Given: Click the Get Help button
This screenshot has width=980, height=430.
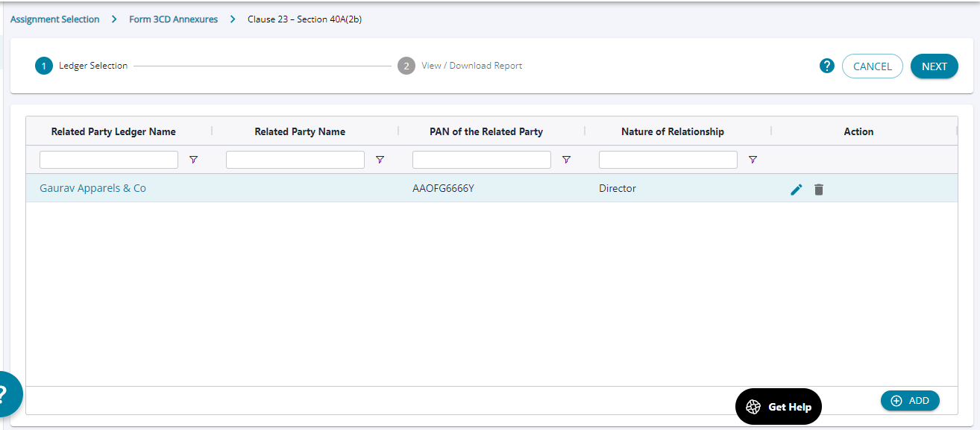Looking at the screenshot, I should pyautogui.click(x=778, y=407).
